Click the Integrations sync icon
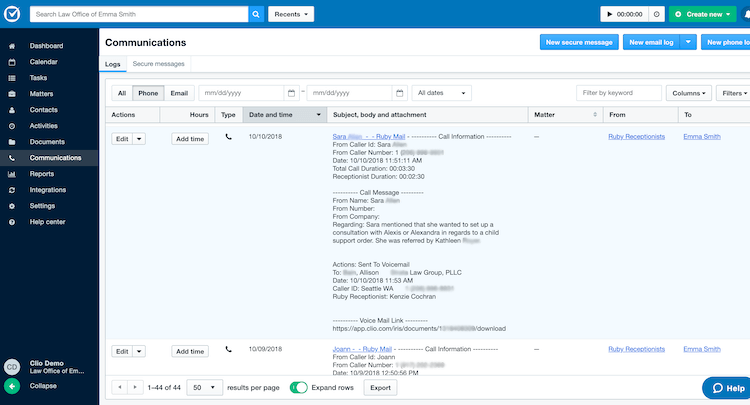This screenshot has height=405, width=750. point(12,190)
